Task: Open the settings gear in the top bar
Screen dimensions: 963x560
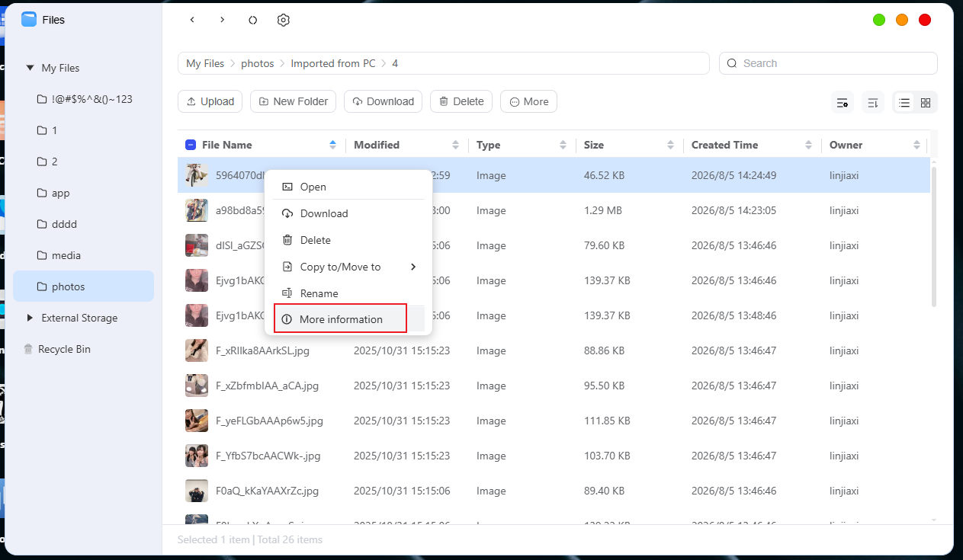Action: pyautogui.click(x=283, y=20)
